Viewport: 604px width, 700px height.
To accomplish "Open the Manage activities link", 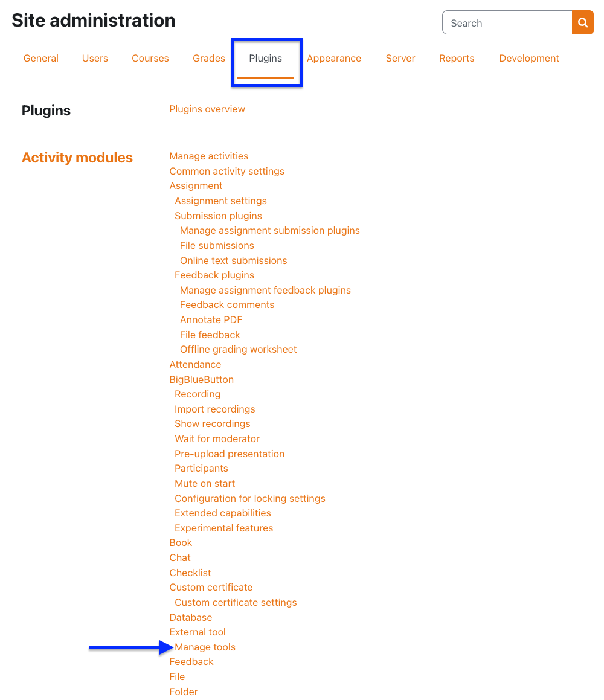I will pos(209,156).
